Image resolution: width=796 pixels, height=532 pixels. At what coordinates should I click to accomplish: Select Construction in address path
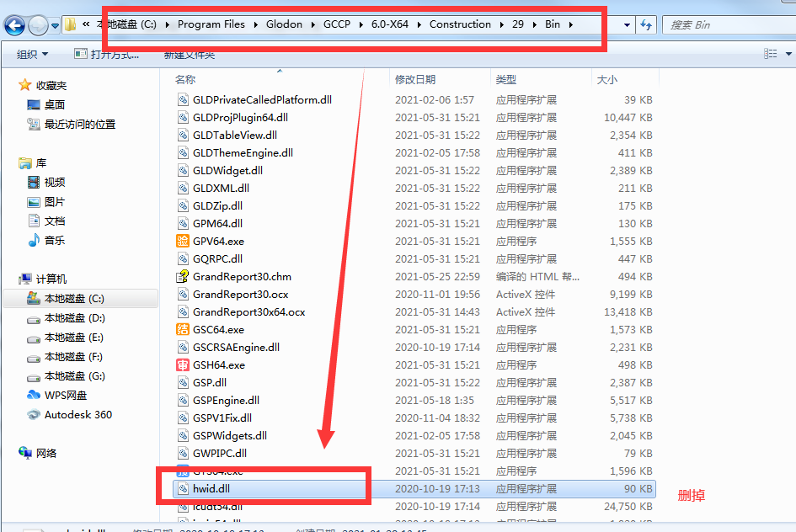[461, 24]
